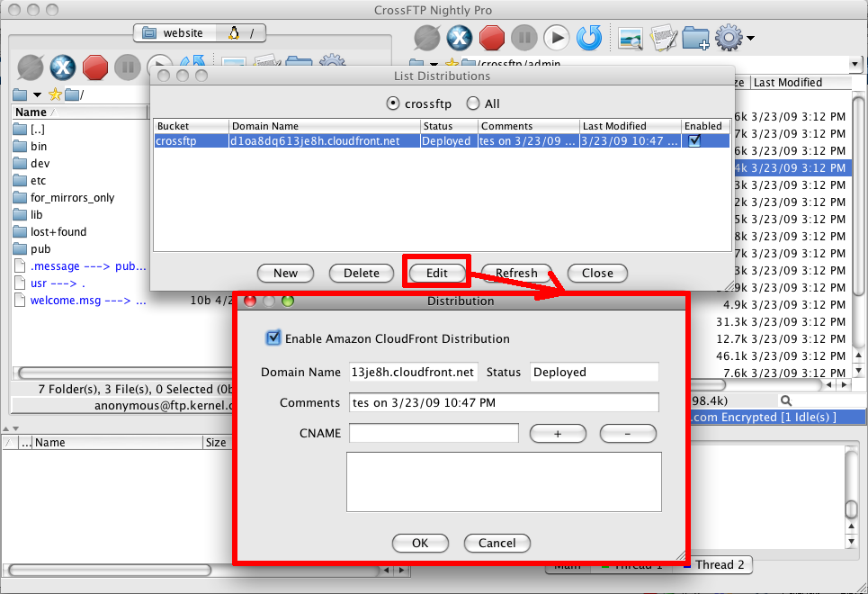868x594 pixels.
Task: Click the star bookmark icon in left path bar
Action: [55, 94]
